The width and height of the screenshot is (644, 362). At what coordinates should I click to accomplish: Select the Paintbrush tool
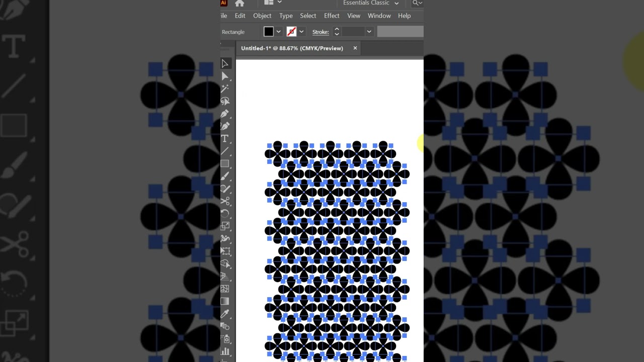pos(225,176)
